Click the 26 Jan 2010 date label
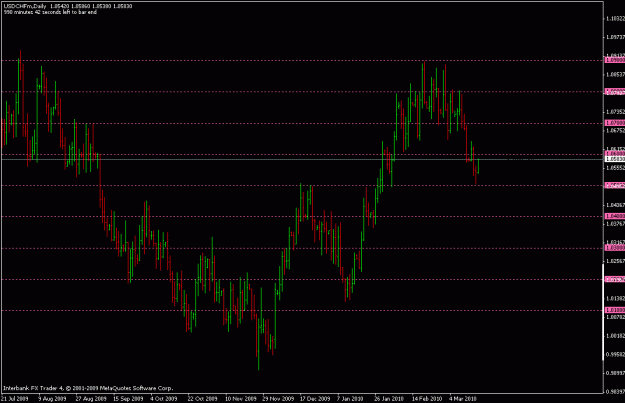625x403 pixels. (389, 398)
